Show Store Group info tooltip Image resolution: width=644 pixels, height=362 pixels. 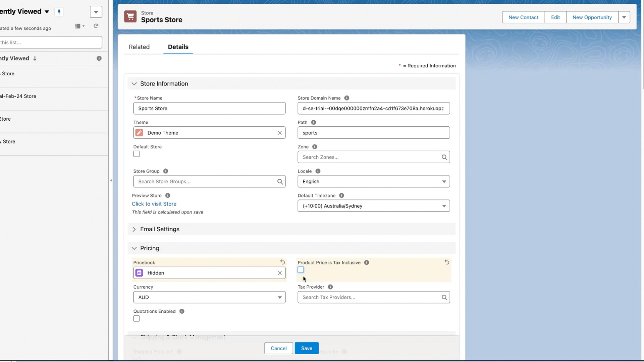[165, 171]
